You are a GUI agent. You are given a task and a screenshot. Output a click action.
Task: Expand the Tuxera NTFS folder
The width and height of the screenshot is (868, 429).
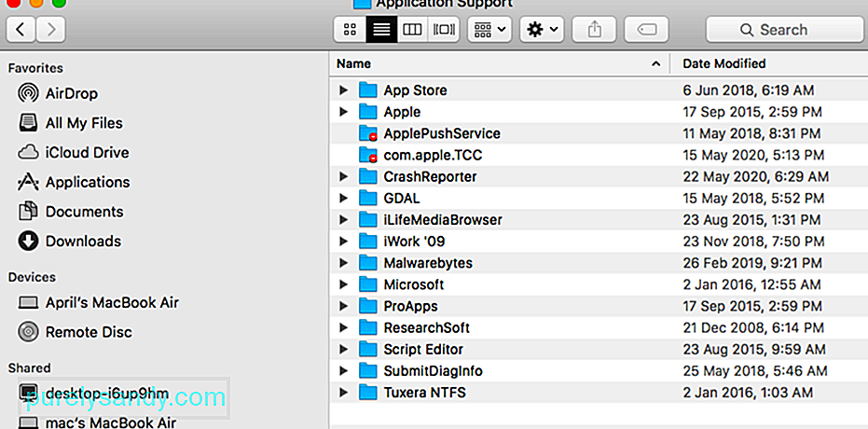(344, 393)
